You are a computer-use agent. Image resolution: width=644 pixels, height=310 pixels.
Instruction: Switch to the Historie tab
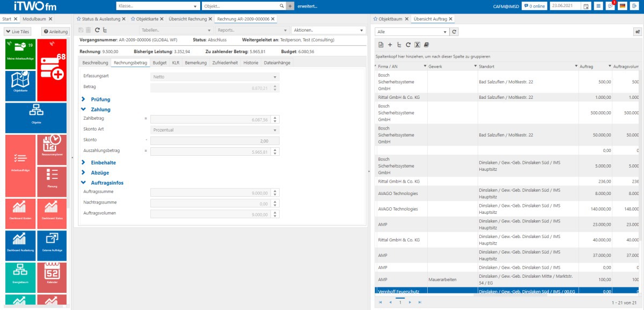coord(251,63)
